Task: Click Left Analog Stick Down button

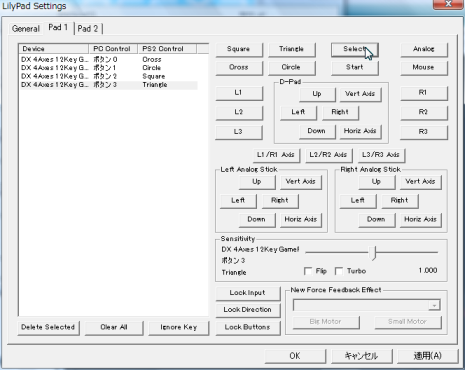Action: pyautogui.click(x=257, y=220)
